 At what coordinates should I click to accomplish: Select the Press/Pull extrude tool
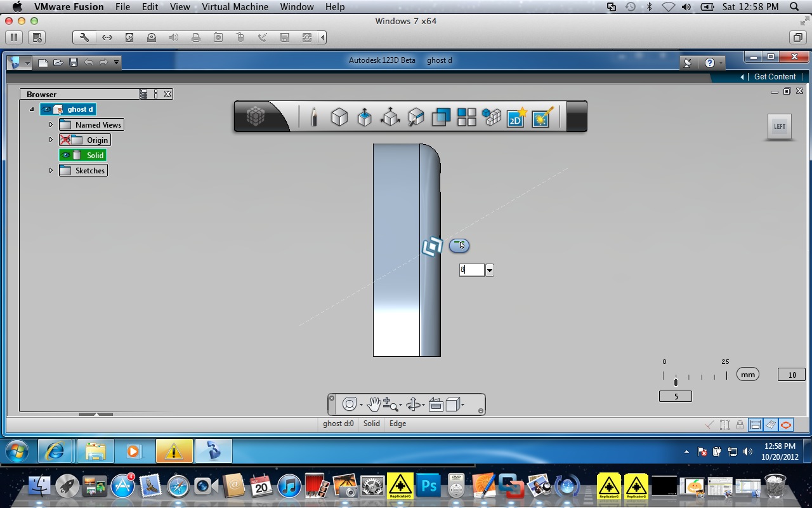point(365,117)
